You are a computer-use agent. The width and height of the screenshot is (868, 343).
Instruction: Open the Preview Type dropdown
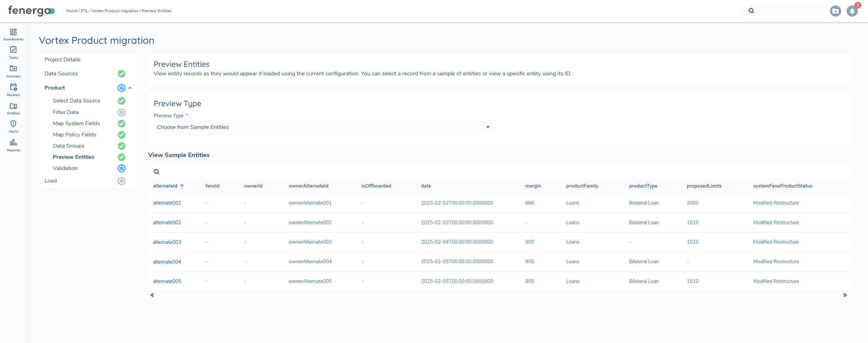488,127
